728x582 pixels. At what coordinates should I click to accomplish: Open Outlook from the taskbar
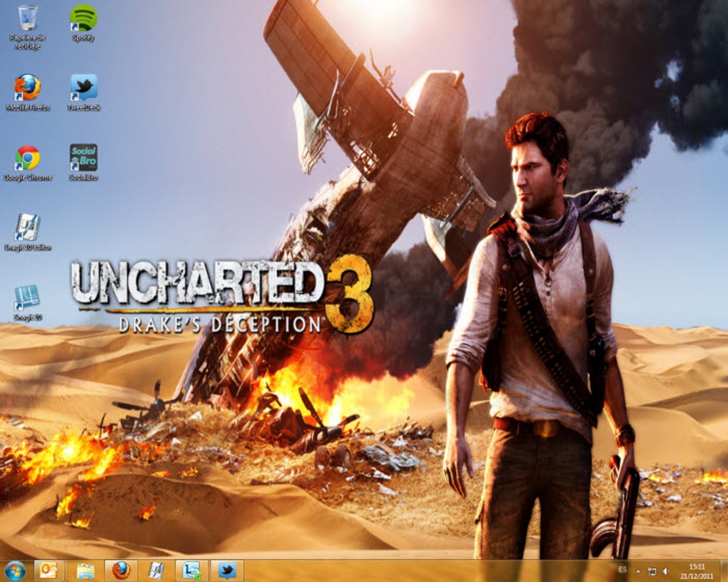click(x=50, y=571)
